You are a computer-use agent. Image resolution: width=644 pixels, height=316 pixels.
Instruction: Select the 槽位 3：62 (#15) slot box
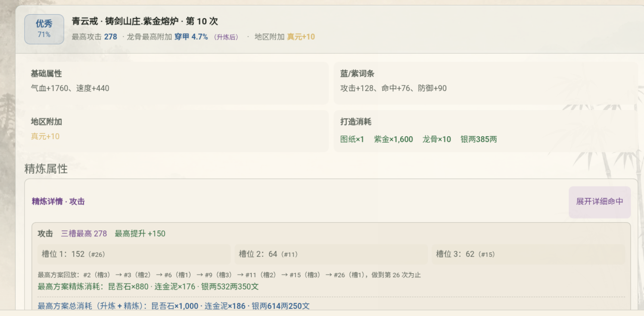point(529,254)
